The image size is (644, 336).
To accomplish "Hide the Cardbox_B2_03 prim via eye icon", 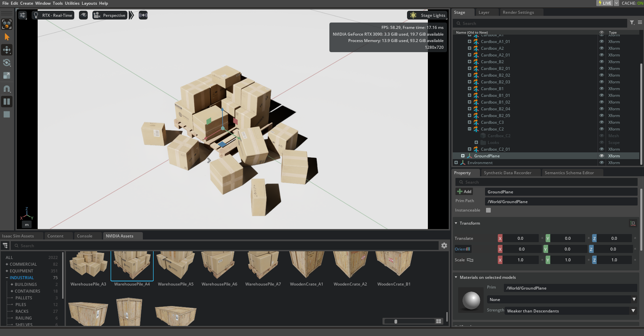I will [602, 82].
